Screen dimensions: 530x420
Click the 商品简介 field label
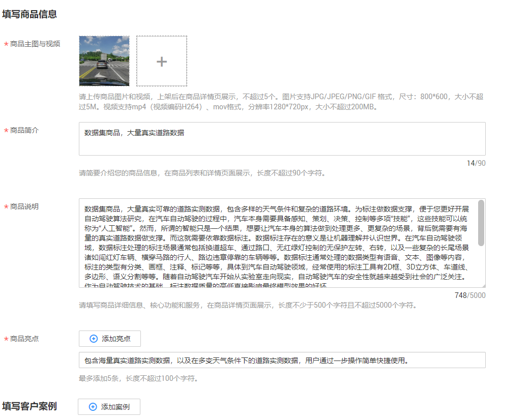[24, 131]
